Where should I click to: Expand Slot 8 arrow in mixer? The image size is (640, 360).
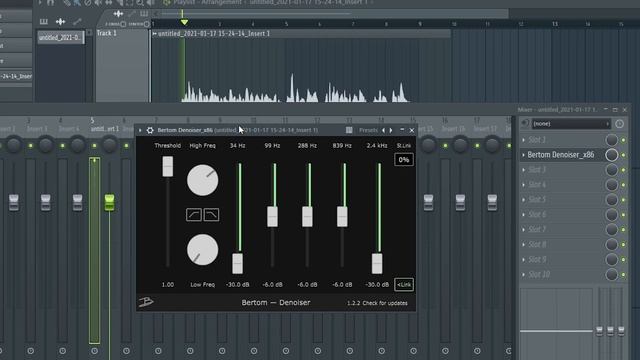pos(524,244)
